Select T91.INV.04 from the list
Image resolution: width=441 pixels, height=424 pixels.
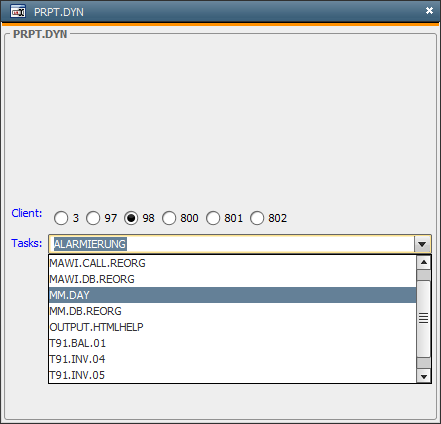tap(232, 359)
